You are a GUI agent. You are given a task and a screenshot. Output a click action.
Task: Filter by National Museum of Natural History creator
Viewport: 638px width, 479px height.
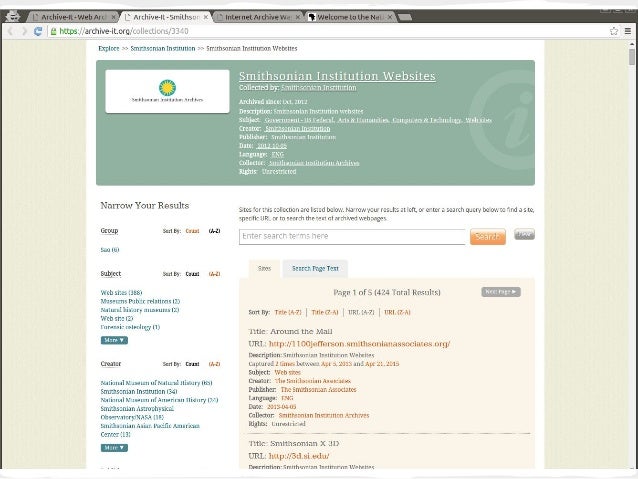tap(156, 383)
